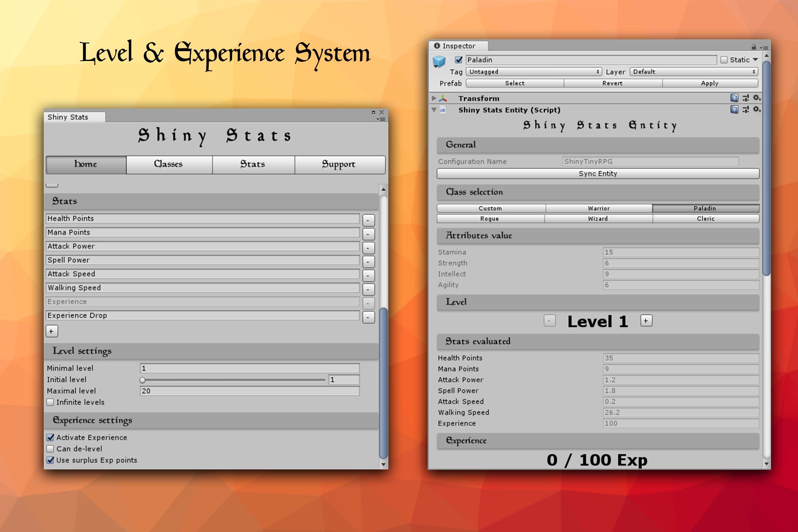This screenshot has width=798, height=532.
Task: Click the Sync Entity button
Action: click(x=597, y=174)
